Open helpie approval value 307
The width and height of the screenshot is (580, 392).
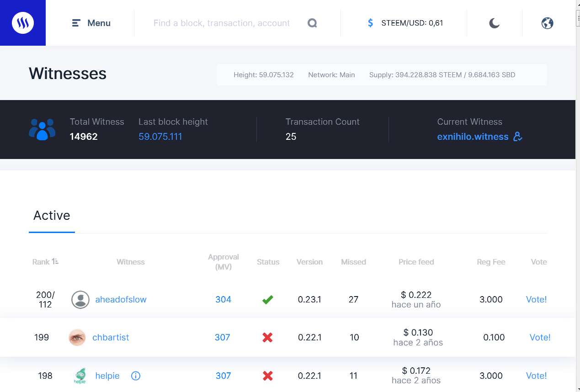(x=223, y=376)
